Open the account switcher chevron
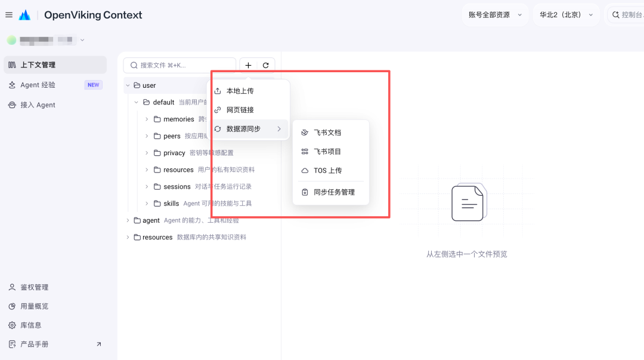The image size is (644, 360). pyautogui.click(x=82, y=40)
